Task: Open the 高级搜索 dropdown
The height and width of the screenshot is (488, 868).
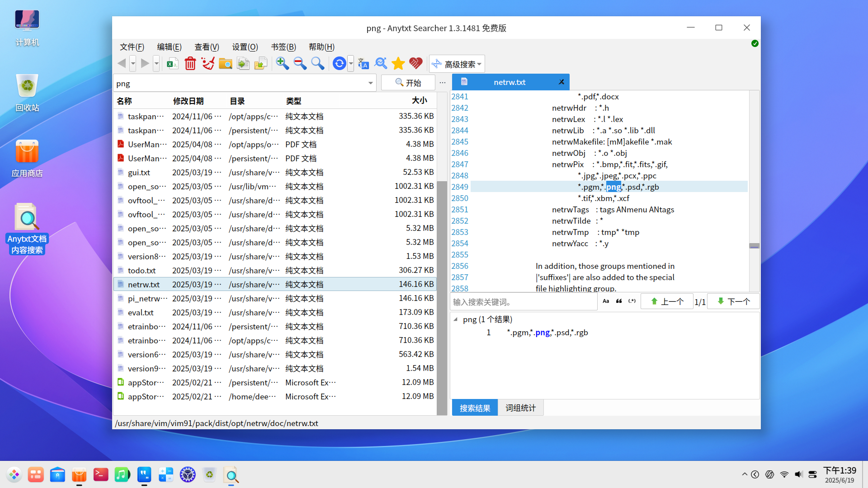Action: click(x=457, y=64)
